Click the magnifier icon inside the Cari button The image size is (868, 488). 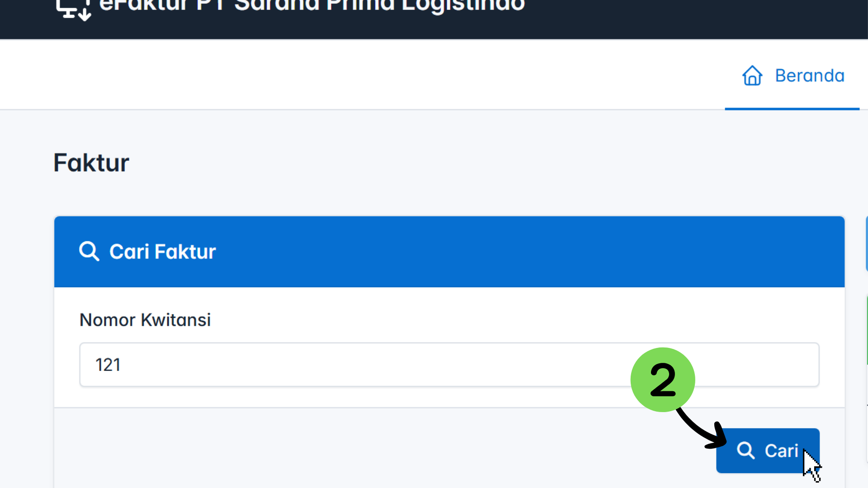[745, 450]
